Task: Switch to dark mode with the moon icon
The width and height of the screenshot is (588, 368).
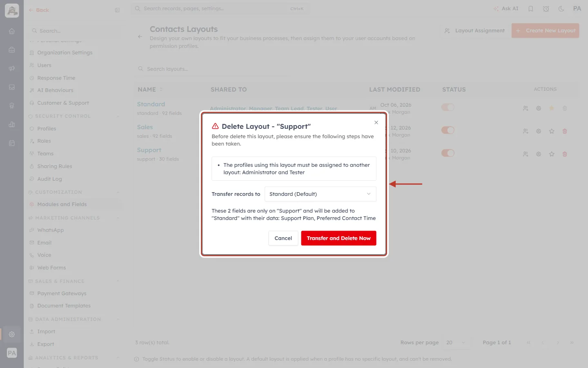Action: [x=561, y=9]
